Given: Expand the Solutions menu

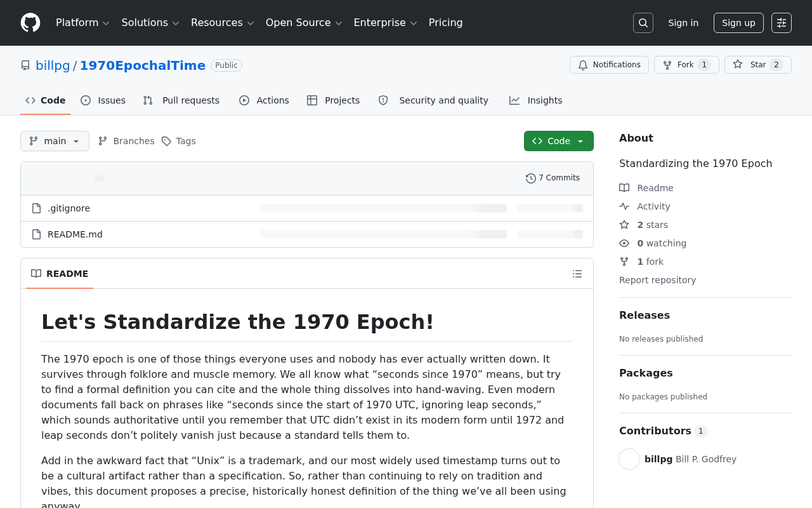Looking at the screenshot, I should (x=151, y=23).
